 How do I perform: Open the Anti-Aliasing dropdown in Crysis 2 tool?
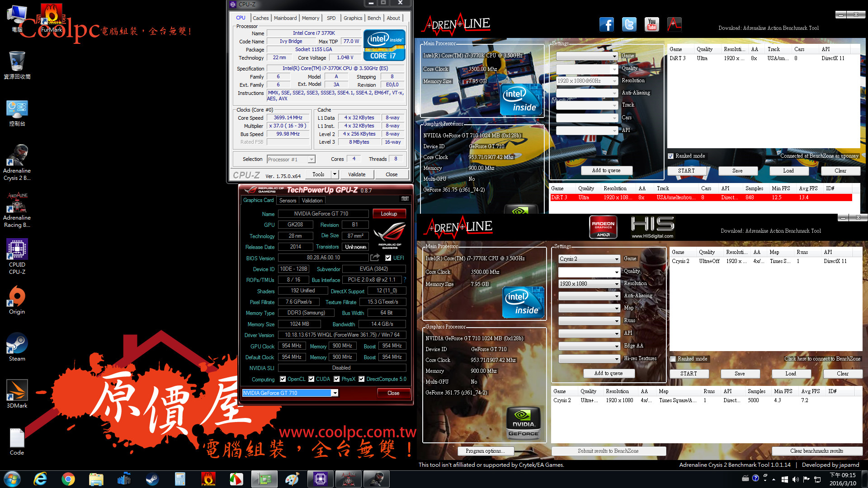[589, 296]
